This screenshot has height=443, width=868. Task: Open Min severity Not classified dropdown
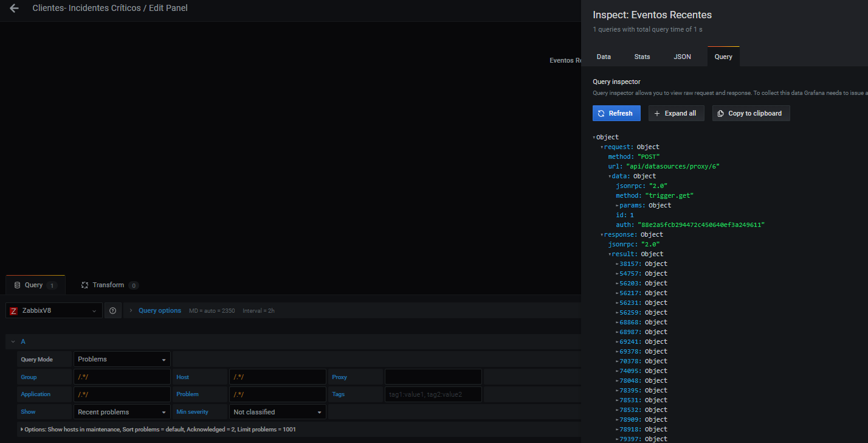pos(278,412)
